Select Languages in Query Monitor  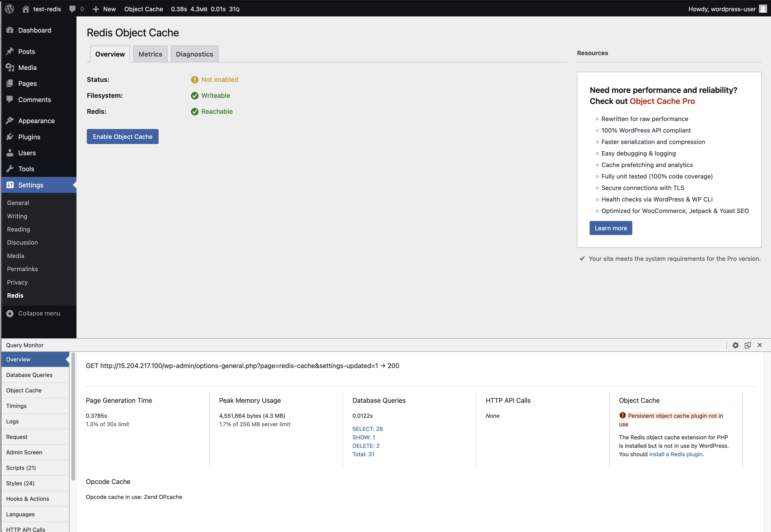tap(35, 514)
